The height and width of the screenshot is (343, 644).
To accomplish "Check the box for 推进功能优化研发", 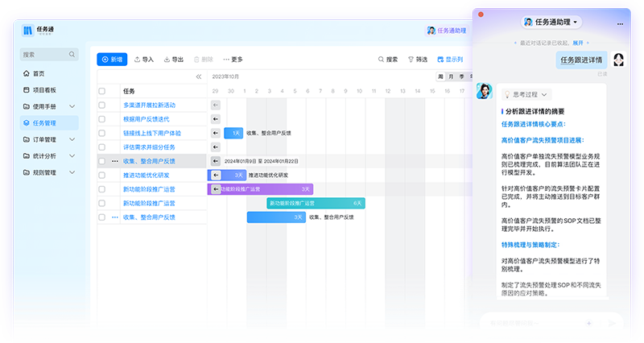I will 102,175.
